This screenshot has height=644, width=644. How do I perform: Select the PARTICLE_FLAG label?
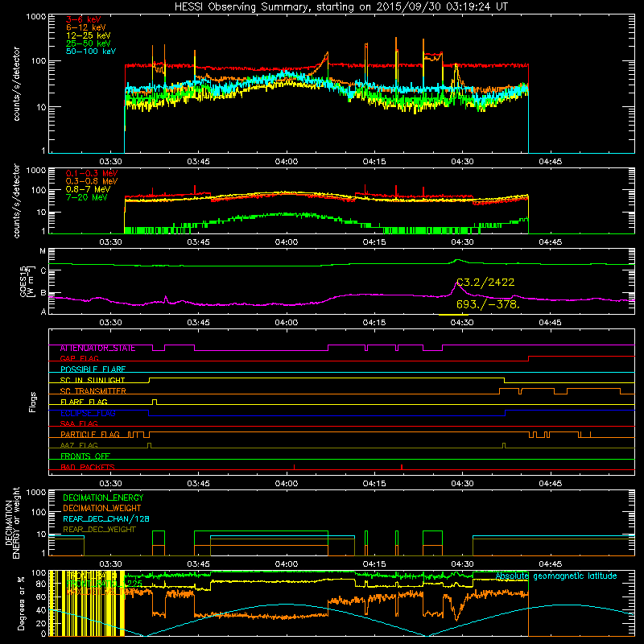click(x=90, y=435)
